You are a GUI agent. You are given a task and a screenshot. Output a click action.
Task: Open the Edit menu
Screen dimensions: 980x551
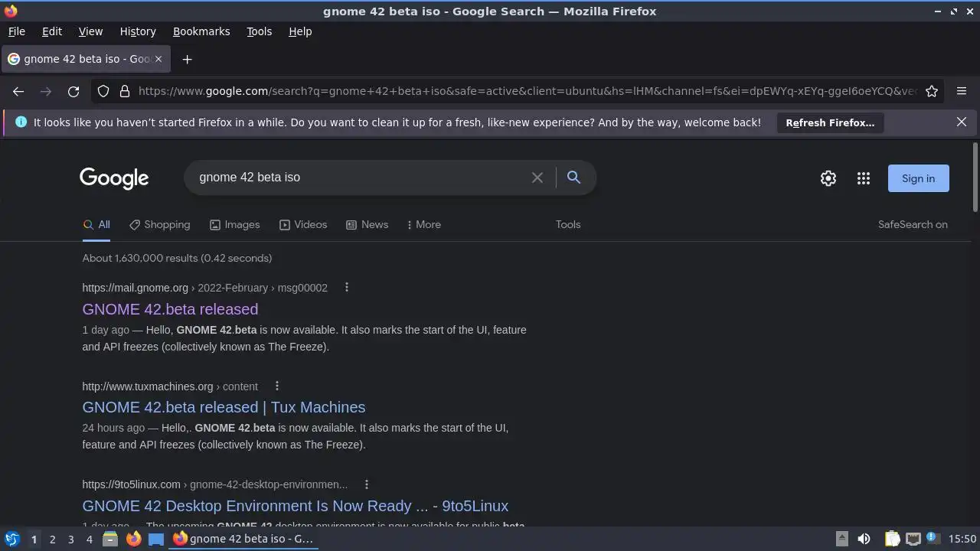coord(52,31)
